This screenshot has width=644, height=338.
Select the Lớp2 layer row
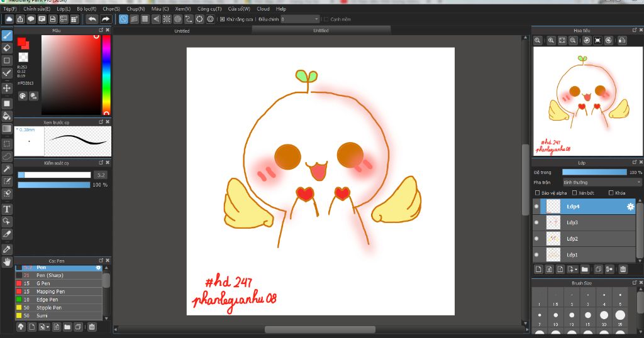pyautogui.click(x=584, y=239)
